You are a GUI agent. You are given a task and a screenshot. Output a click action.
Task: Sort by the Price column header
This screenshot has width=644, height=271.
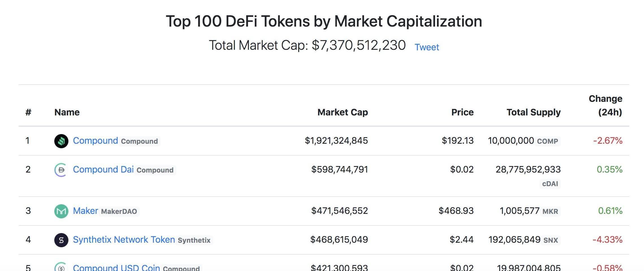462,112
